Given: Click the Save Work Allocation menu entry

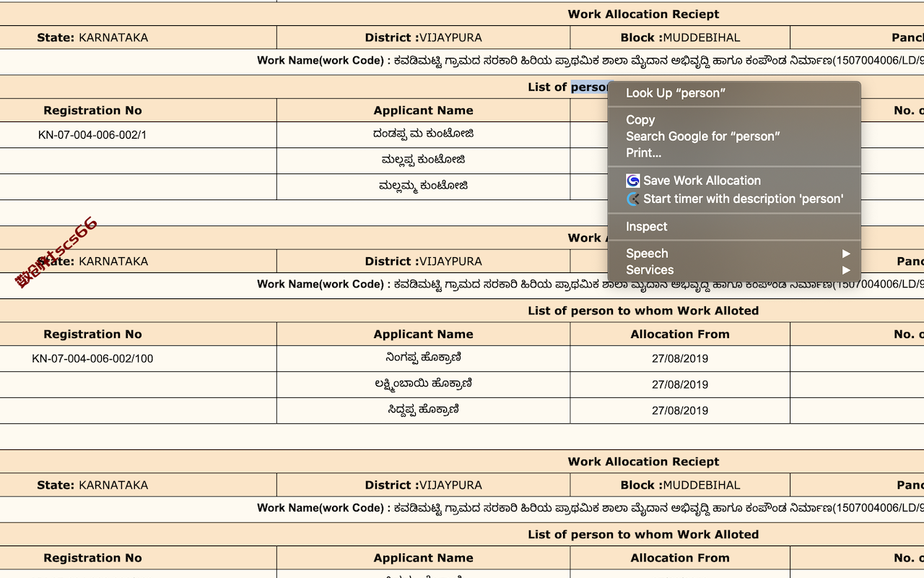Looking at the screenshot, I should [734, 181].
